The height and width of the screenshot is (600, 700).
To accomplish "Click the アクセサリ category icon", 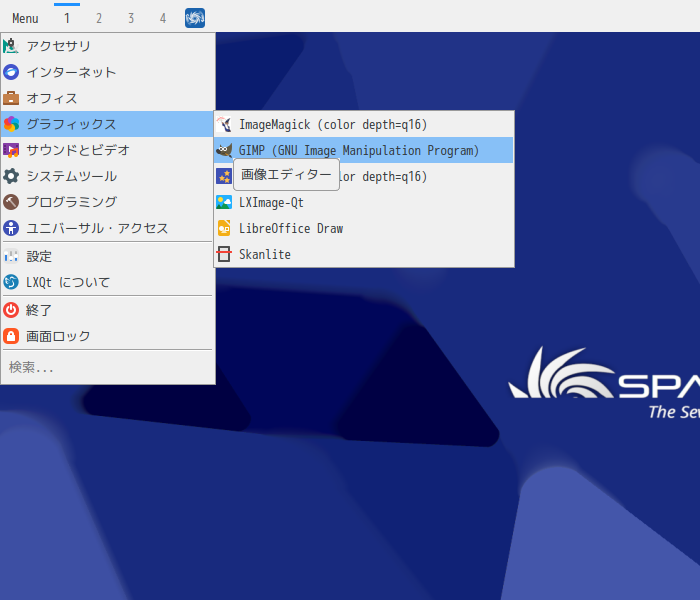I will pyautogui.click(x=11, y=46).
